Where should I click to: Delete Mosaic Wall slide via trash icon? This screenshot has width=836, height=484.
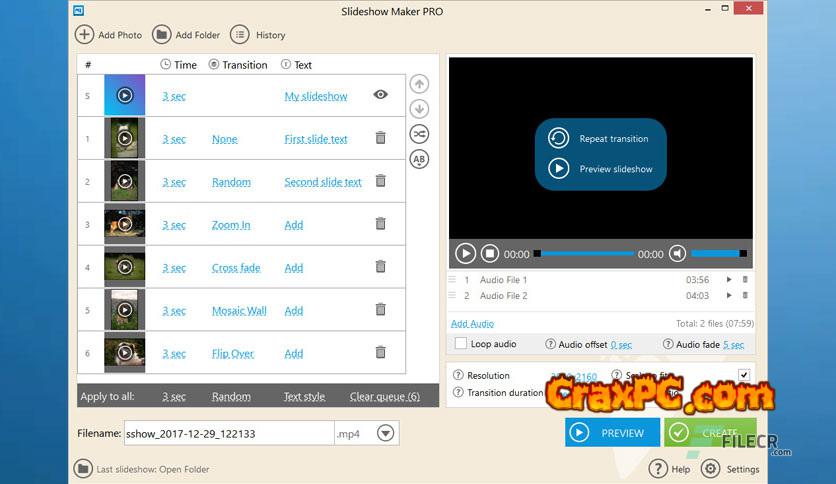click(x=381, y=309)
